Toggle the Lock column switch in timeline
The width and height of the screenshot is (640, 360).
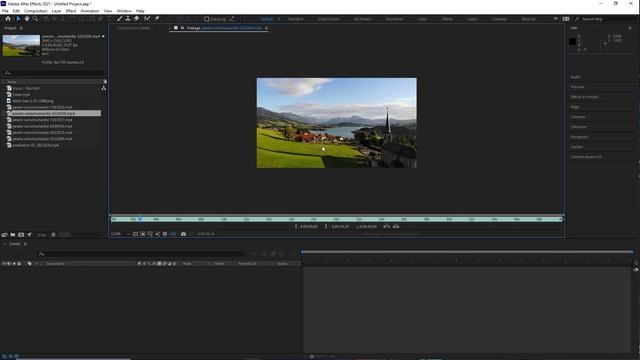click(19, 264)
